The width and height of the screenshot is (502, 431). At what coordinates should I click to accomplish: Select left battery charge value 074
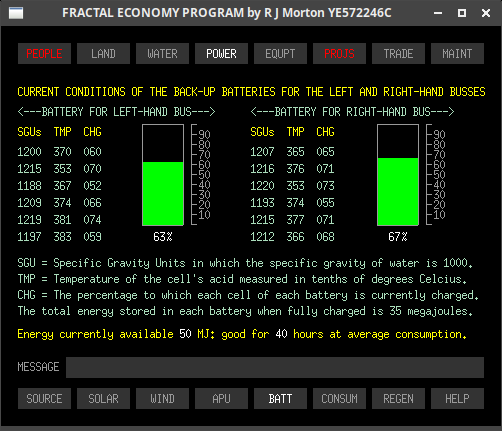click(92, 220)
